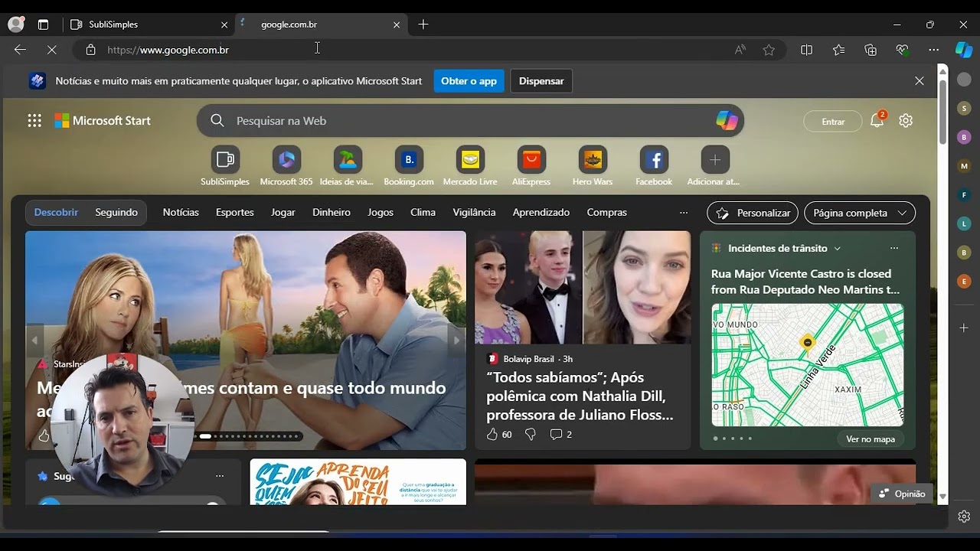Open the Clima tab
The image size is (980, 551).
423,212
